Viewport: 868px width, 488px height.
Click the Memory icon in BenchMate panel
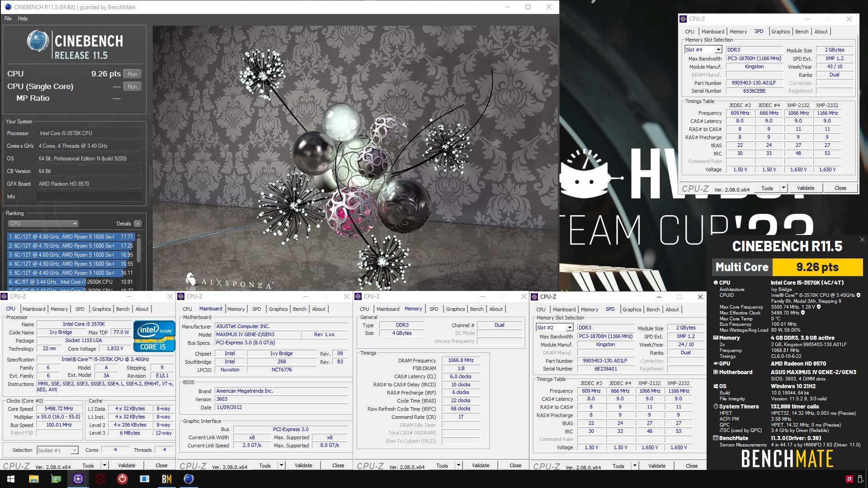point(716,338)
